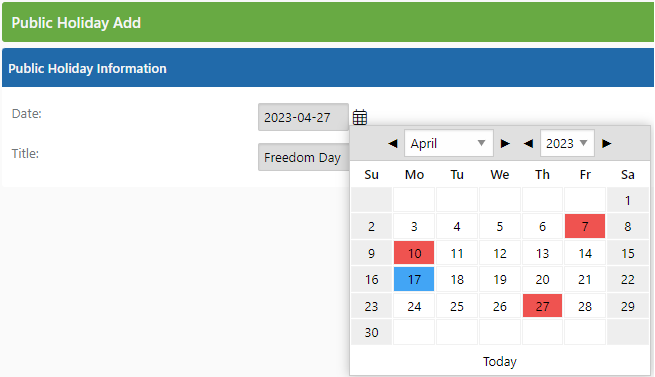The height and width of the screenshot is (377, 655).
Task: Click the Title field with Freedom Day
Action: pyautogui.click(x=304, y=157)
